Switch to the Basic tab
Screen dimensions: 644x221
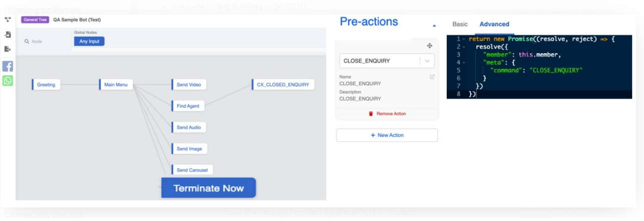[x=460, y=24]
